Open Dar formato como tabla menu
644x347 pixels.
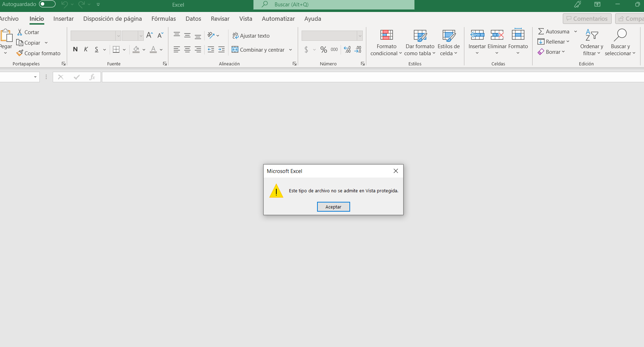[420, 43]
